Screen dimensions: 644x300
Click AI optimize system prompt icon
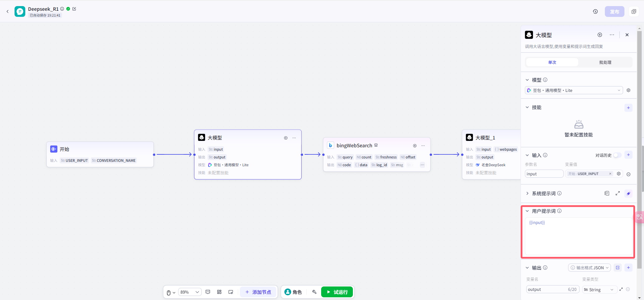point(628,194)
